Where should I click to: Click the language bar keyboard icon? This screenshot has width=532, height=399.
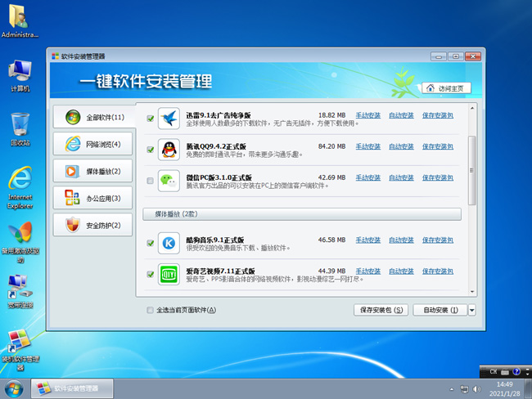[x=505, y=372]
